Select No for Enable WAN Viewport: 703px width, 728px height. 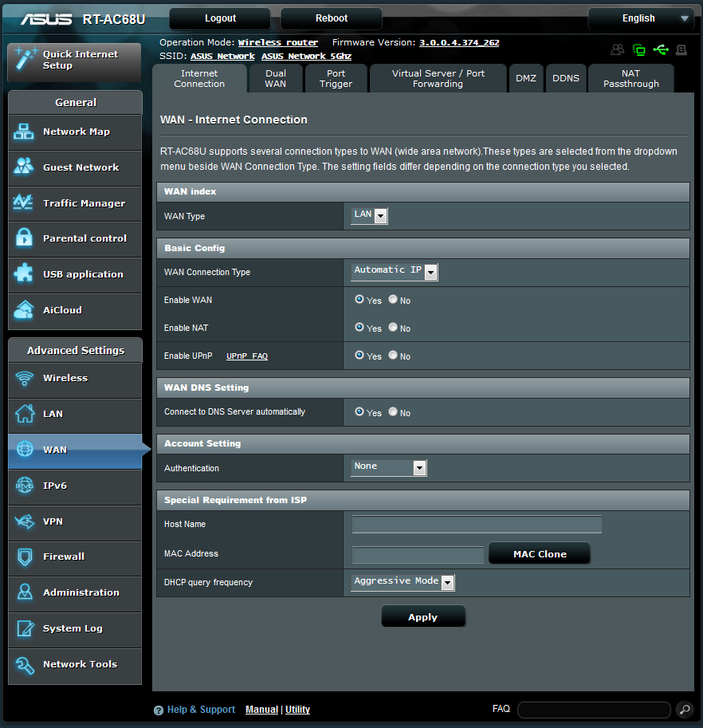pos(393,300)
